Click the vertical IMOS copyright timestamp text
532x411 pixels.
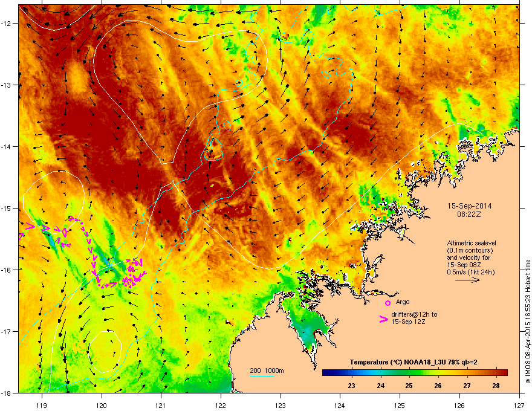528,322
